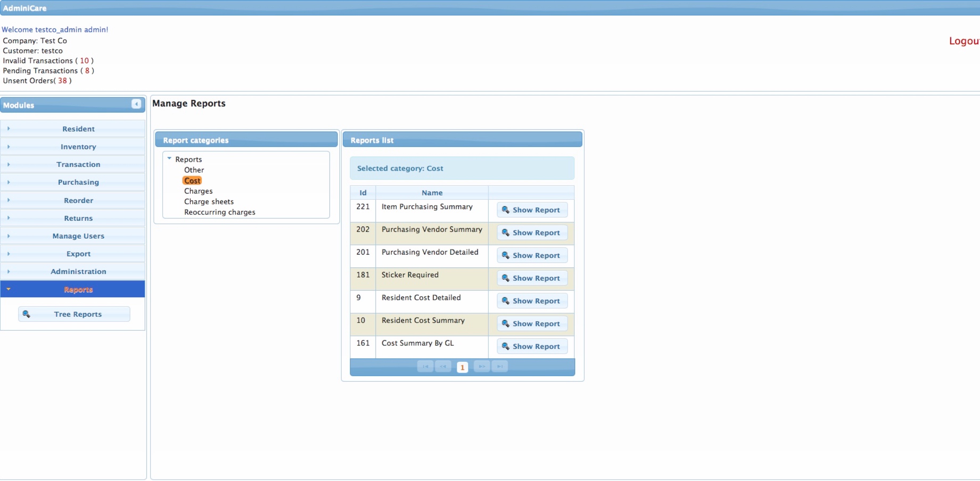The image size is (980, 481).
Task: Go to next page in reports paginator
Action: pyautogui.click(x=482, y=366)
